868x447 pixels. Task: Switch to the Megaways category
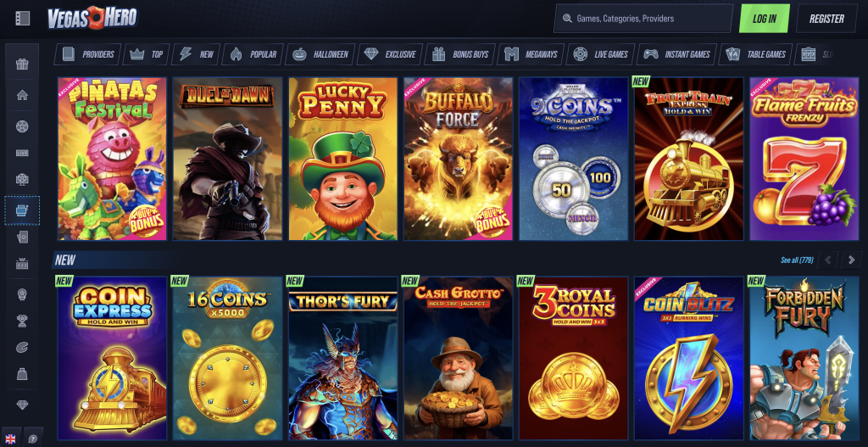[531, 54]
